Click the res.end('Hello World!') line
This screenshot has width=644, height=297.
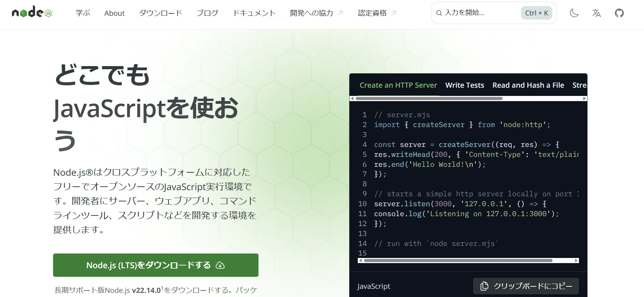click(430, 164)
